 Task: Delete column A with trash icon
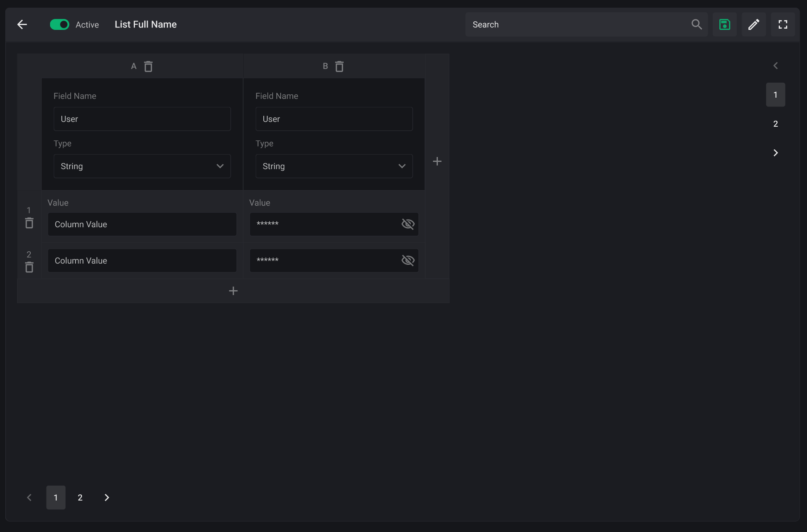[x=148, y=67]
